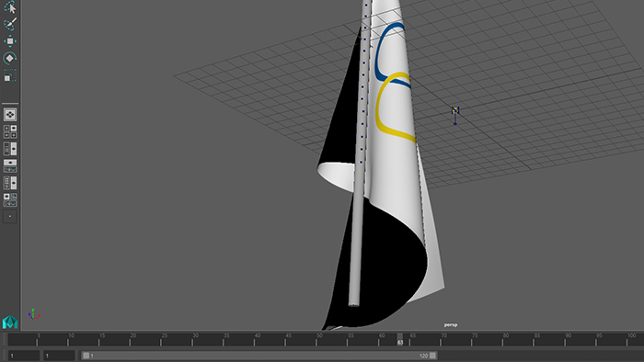Click the persp camera label
This screenshot has width=644, height=362.
click(451, 324)
